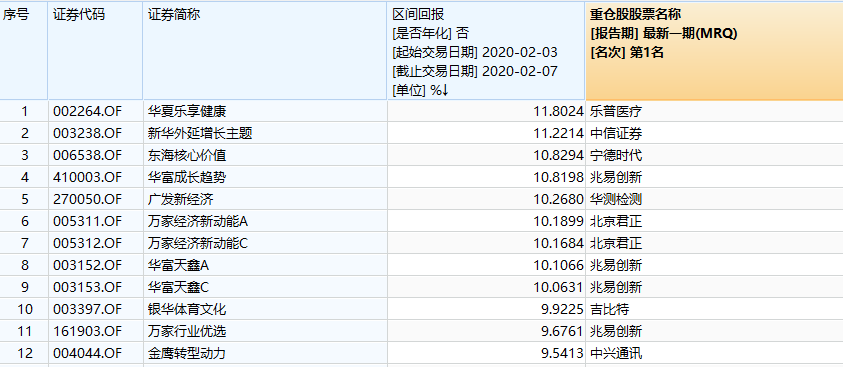The image size is (843, 367).
Task: Select return value 9.5413
Action: tap(562, 353)
